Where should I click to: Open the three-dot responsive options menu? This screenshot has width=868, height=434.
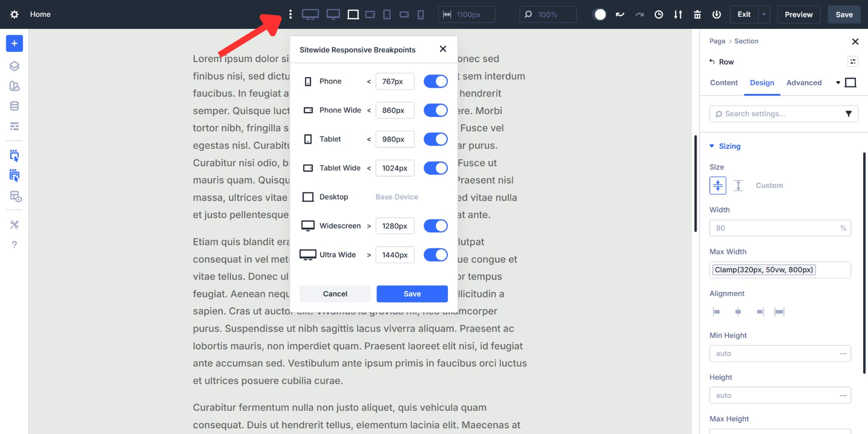point(290,14)
